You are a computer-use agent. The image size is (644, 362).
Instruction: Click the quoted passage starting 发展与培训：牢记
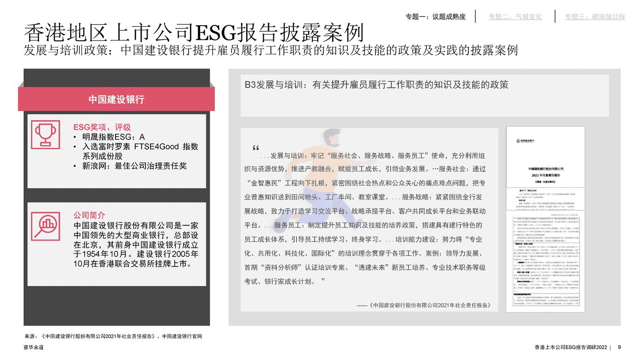pyautogui.click(x=365, y=218)
